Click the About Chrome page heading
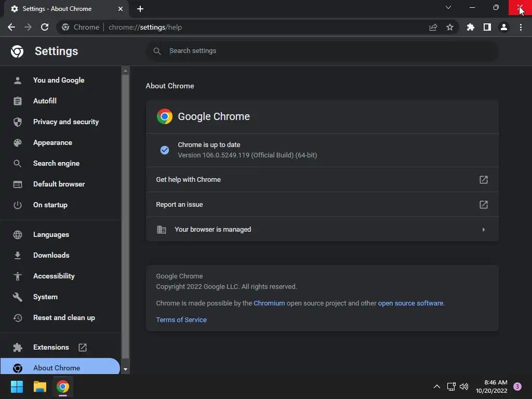 pos(170,86)
